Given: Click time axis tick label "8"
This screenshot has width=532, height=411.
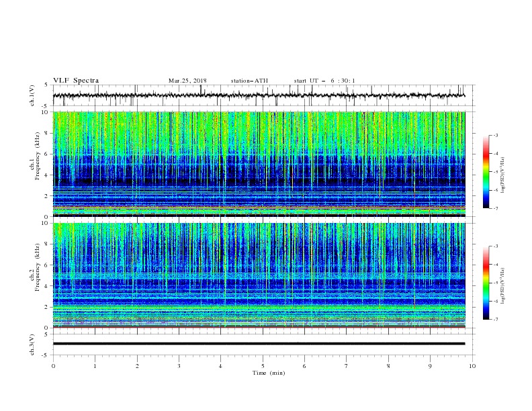Looking at the screenshot, I should 388,366.
